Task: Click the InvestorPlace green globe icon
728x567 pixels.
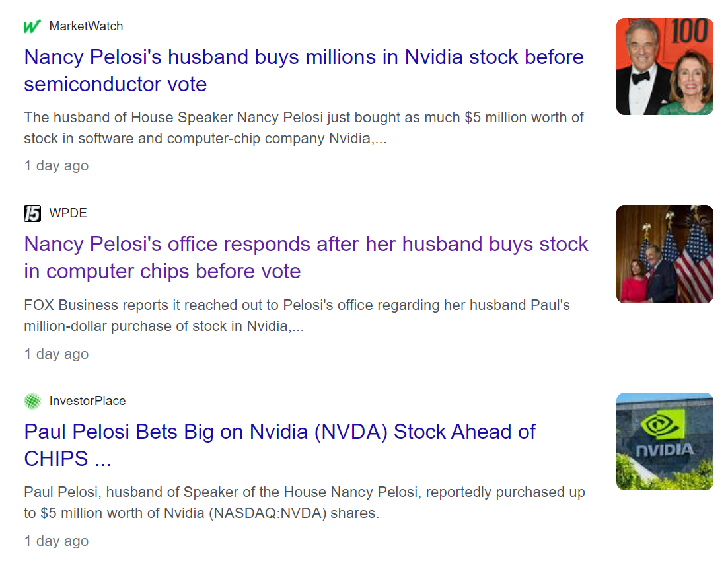Action: click(32, 401)
